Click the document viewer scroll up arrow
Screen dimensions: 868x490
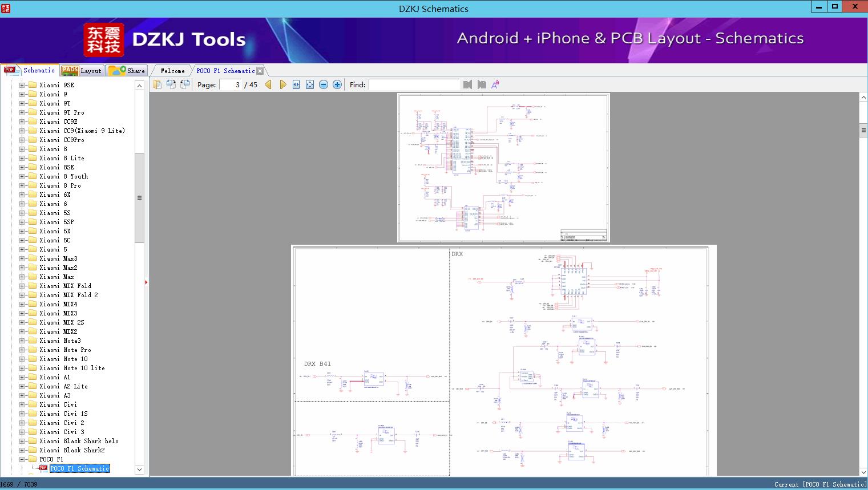click(863, 98)
